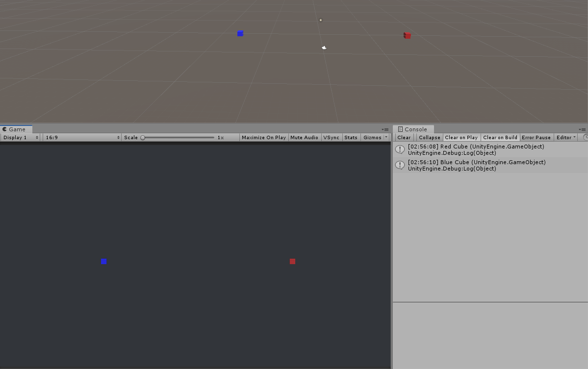
Task: Toggle Maximize On Play
Action: [264, 138]
